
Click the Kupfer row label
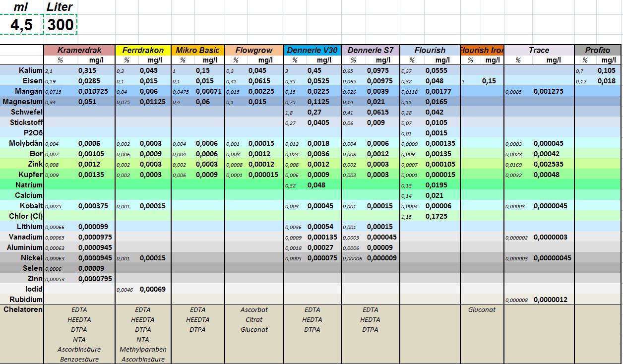pos(31,175)
